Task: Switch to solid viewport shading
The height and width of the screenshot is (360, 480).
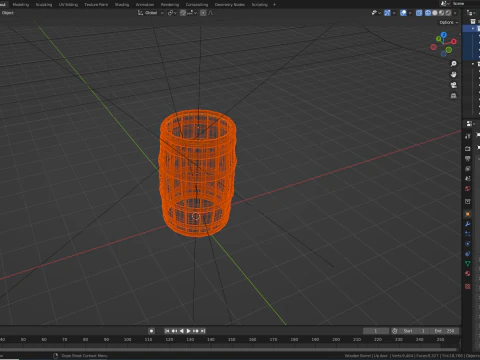Action: click(435, 13)
